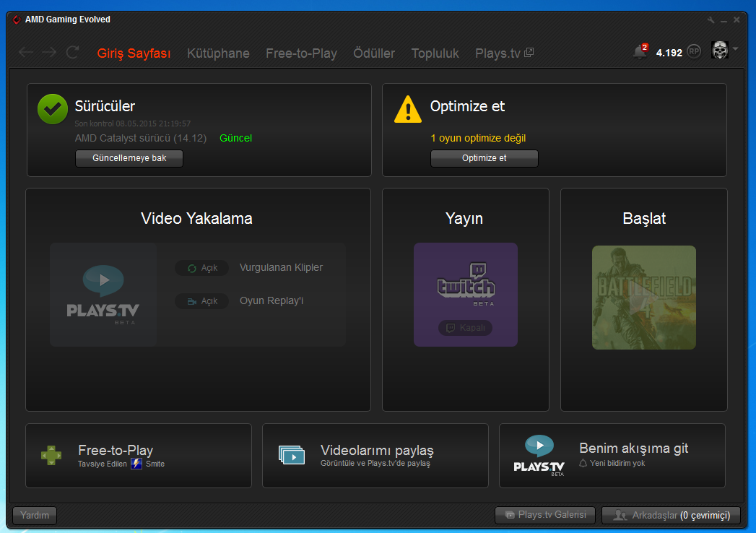Click the AMD Catalyst sürücü (14.12) text
This screenshot has width=756, height=533.
(x=141, y=139)
